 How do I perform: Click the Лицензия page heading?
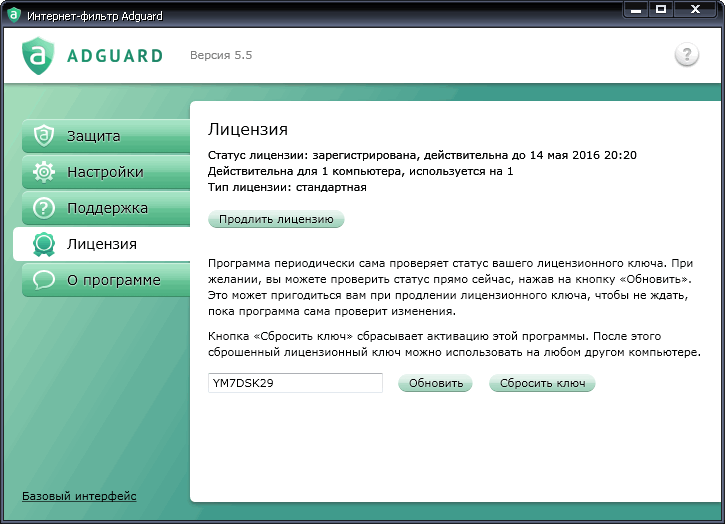[x=248, y=129]
